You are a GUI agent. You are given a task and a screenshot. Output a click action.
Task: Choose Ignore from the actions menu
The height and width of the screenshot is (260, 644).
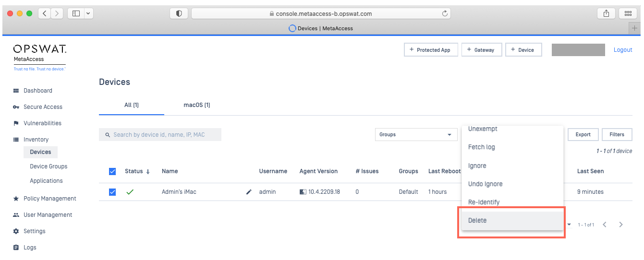click(x=512, y=165)
